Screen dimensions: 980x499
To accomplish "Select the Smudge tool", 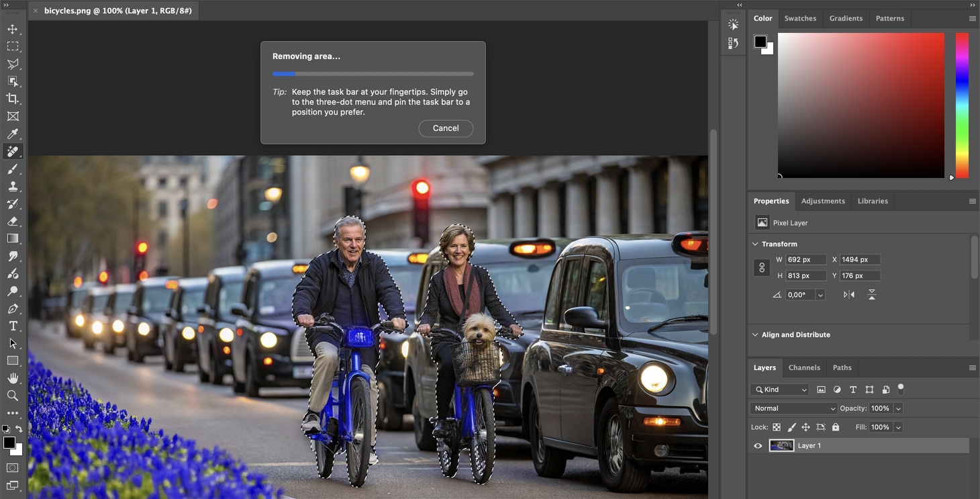I will click(x=13, y=257).
